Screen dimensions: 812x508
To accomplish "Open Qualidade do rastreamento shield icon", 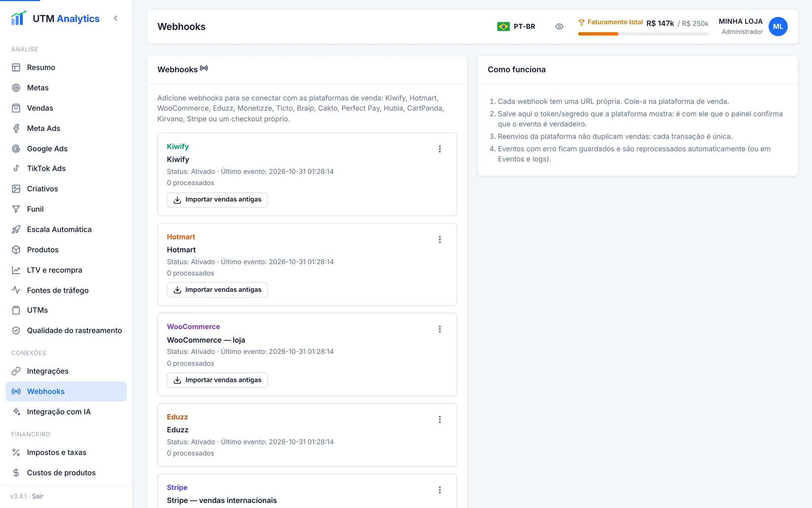I will [x=16, y=330].
